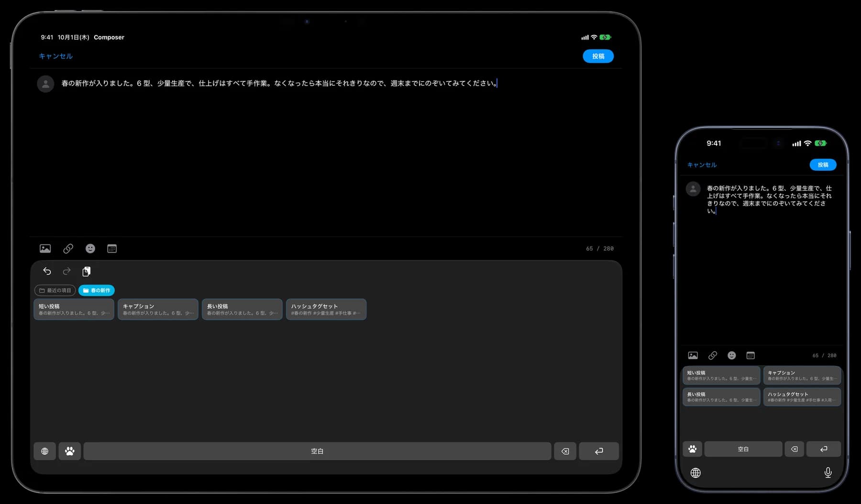This screenshot has height=504, width=861.
Task: Open emoji picker icon on the iPad toolbar
Action: 90,248
